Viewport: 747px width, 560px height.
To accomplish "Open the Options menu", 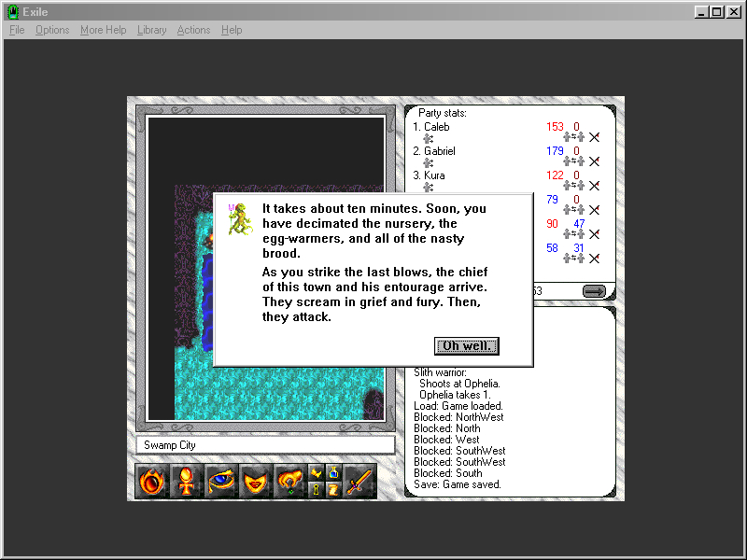I will (52, 30).
